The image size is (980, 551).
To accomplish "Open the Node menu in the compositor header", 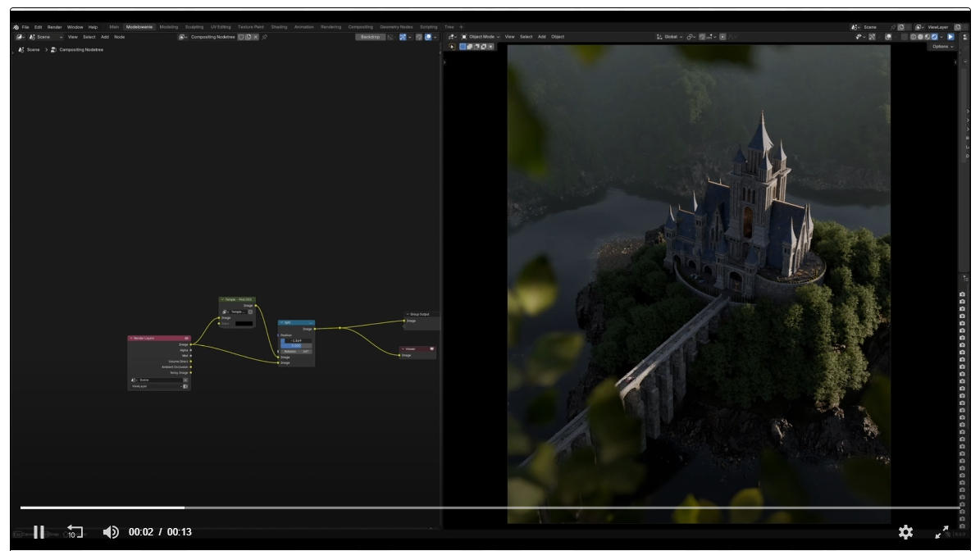I will (121, 37).
